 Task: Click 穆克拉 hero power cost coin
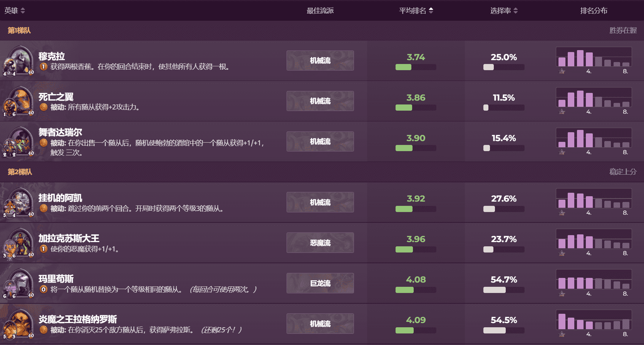[x=44, y=67]
